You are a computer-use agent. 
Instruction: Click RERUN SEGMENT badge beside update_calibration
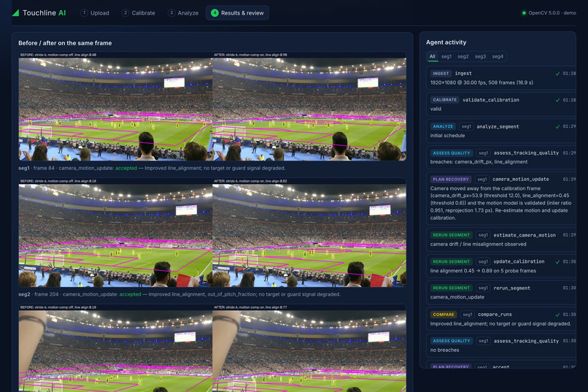coord(451,261)
